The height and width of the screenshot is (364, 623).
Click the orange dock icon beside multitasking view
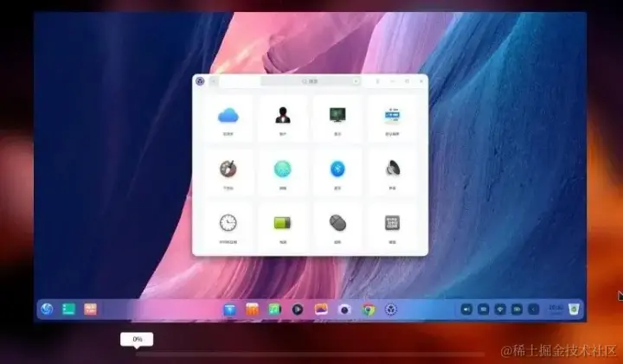[x=91, y=309]
